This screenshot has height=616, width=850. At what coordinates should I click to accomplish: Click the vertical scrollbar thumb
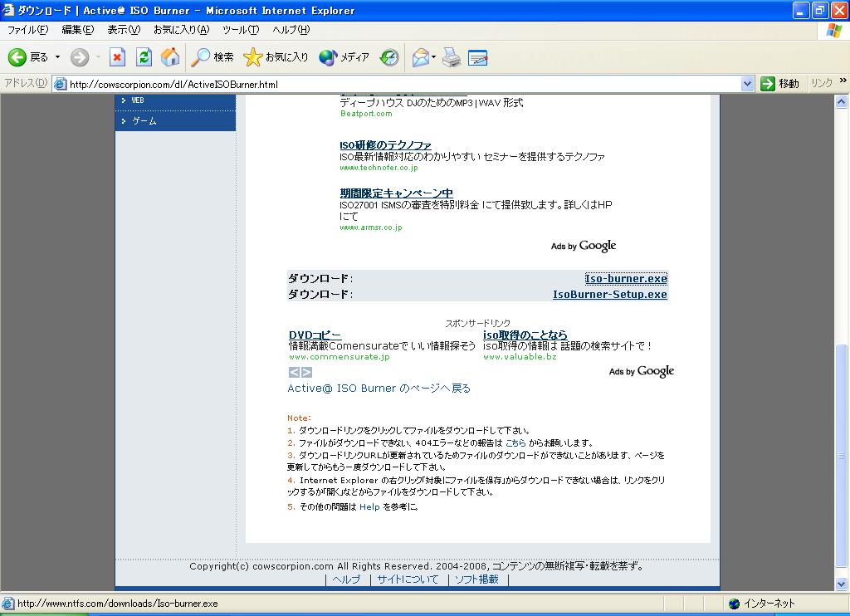(842, 457)
